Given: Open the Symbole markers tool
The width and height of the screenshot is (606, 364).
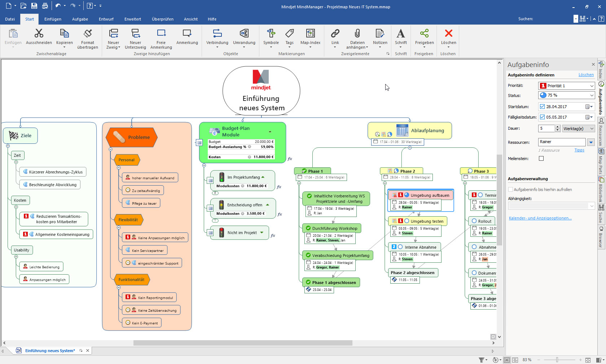Looking at the screenshot, I should tap(271, 39).
